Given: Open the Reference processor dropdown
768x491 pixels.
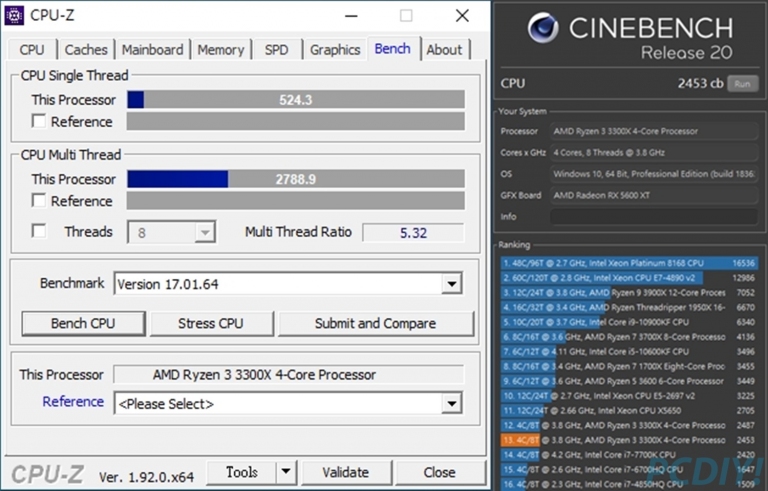Looking at the screenshot, I should click(x=451, y=404).
